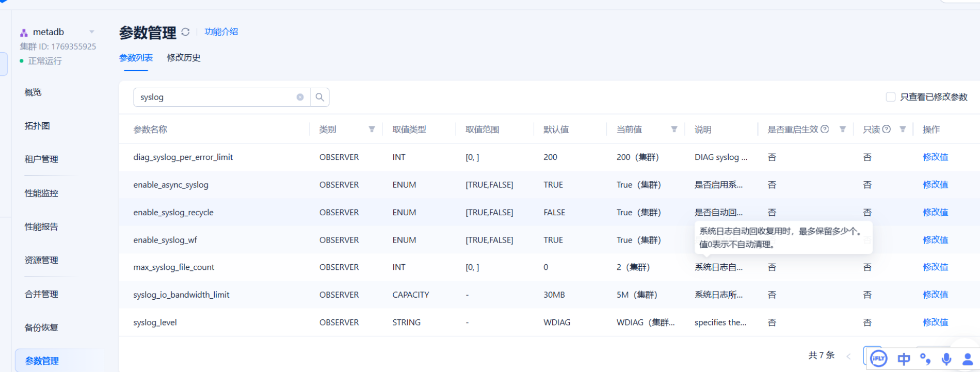Click the refresh icon beside 参数管理 title
The width and height of the screenshot is (980, 372).
[x=185, y=32]
